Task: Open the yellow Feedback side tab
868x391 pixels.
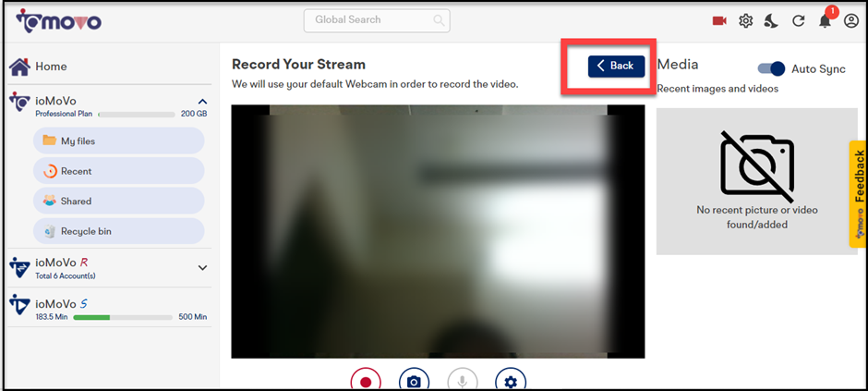Action: [x=858, y=194]
